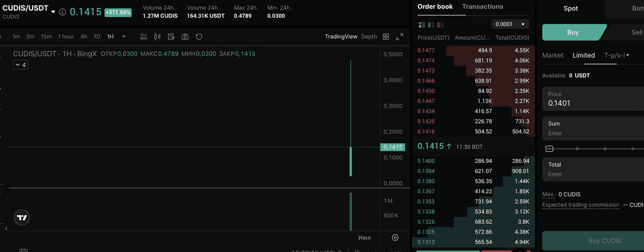The image size is (644, 252).
Task: View CUDIS token info icon
Action: point(62,12)
